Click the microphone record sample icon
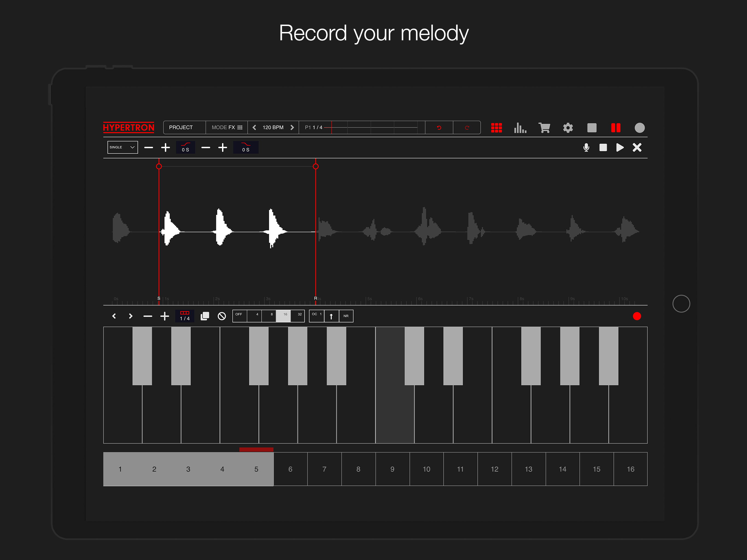The height and width of the screenshot is (560, 747). coord(586,148)
